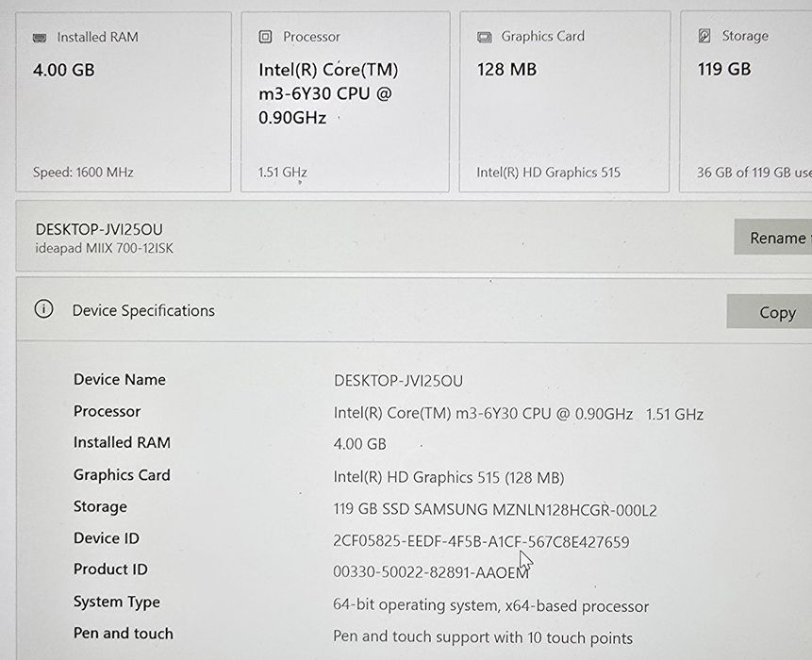The image size is (812, 660).
Task: Select the DESKTOP-JVI25OU heading above the model name
Action: [99, 229]
